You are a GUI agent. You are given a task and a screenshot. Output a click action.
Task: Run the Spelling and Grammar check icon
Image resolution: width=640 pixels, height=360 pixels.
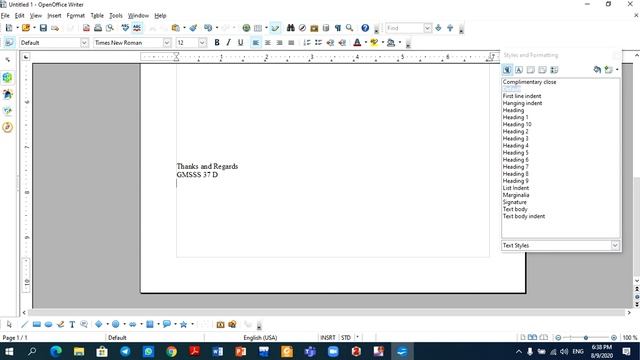coord(125,28)
